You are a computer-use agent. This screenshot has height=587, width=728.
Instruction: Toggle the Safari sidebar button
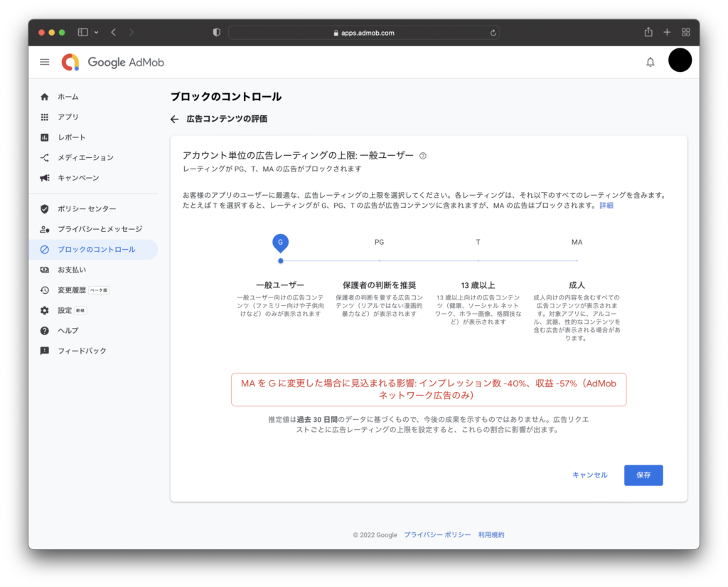pyautogui.click(x=82, y=32)
